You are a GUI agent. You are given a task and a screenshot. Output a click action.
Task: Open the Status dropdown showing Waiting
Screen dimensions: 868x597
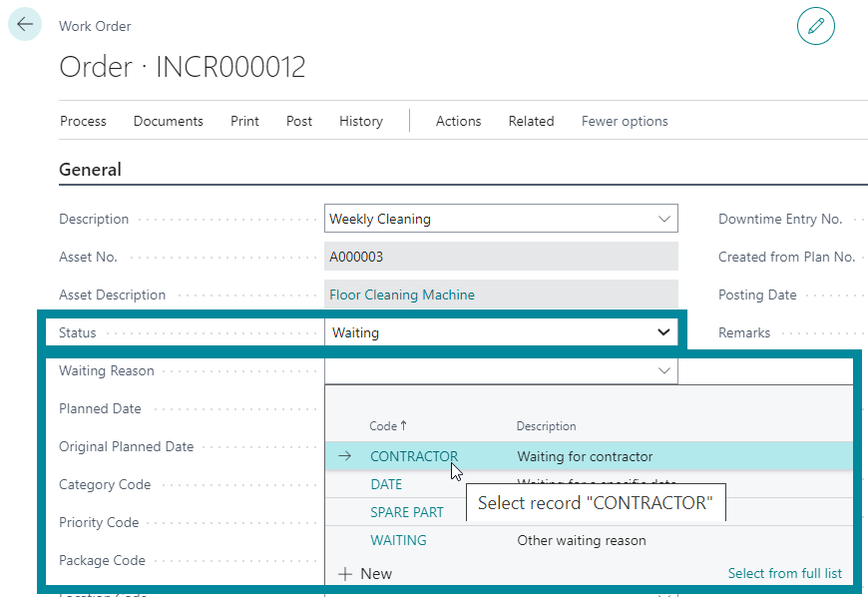(501, 332)
